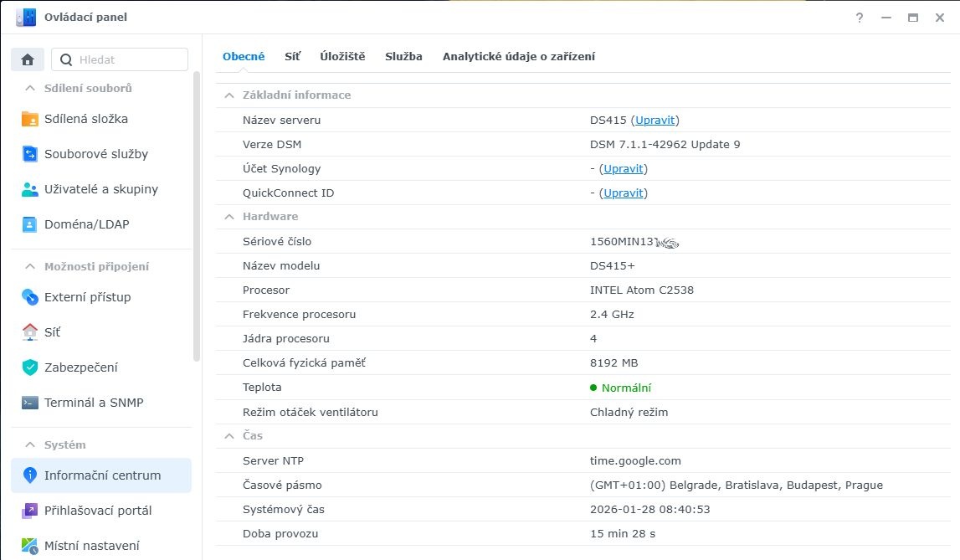Open Zabezpečení settings
The width and height of the screenshot is (960, 560).
[80, 367]
